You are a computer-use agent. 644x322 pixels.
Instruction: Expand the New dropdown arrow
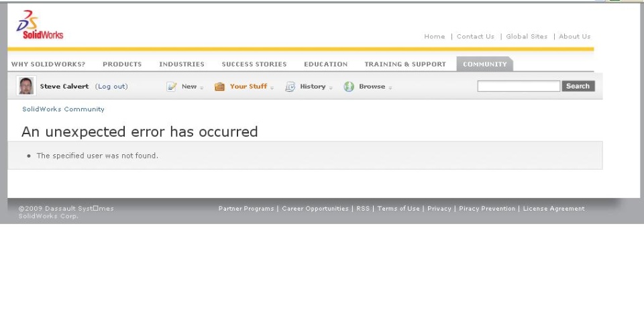pos(202,87)
